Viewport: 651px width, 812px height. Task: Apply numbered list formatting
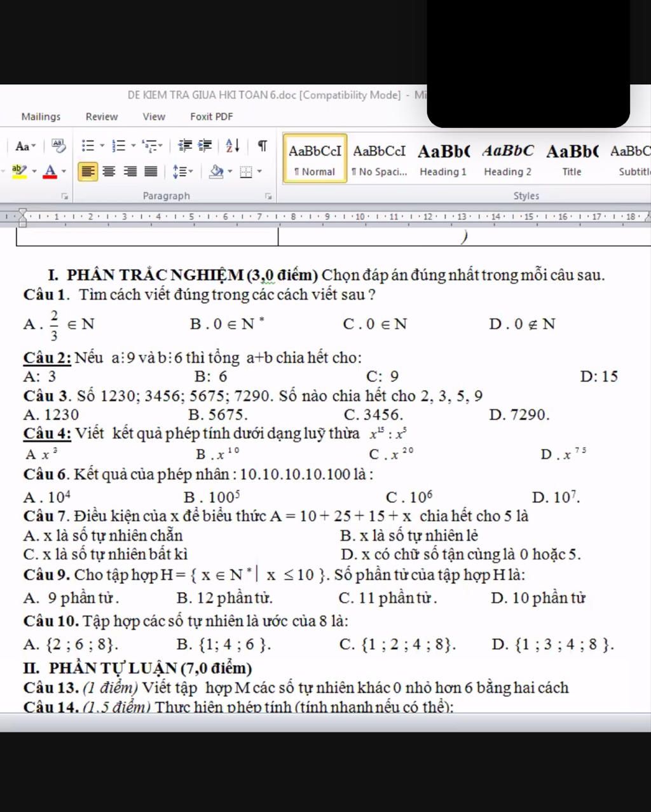pyautogui.click(x=118, y=146)
